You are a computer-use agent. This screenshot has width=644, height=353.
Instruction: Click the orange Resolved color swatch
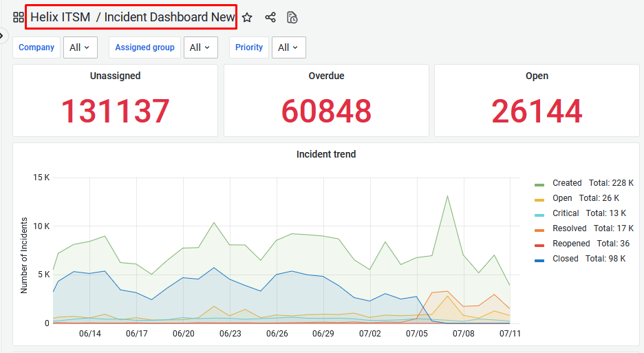click(x=539, y=230)
